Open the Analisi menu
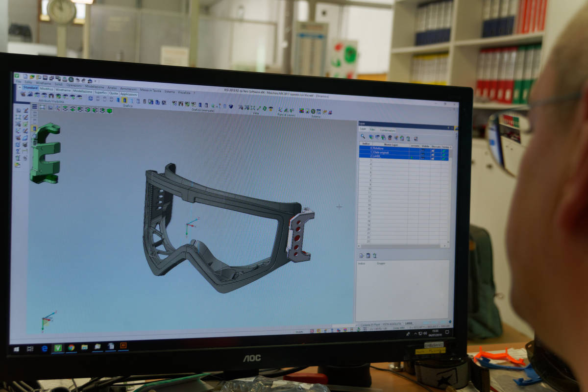 [x=112, y=88]
